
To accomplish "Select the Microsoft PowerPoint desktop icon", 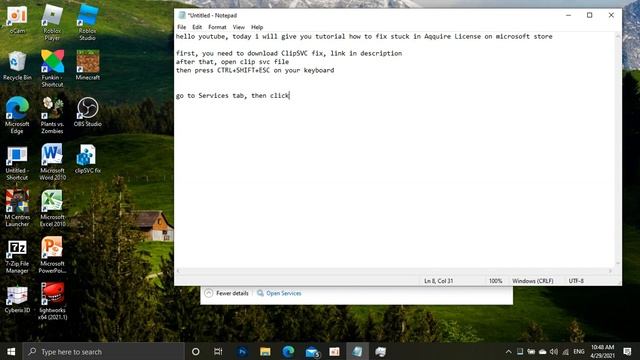I will 52,255.
